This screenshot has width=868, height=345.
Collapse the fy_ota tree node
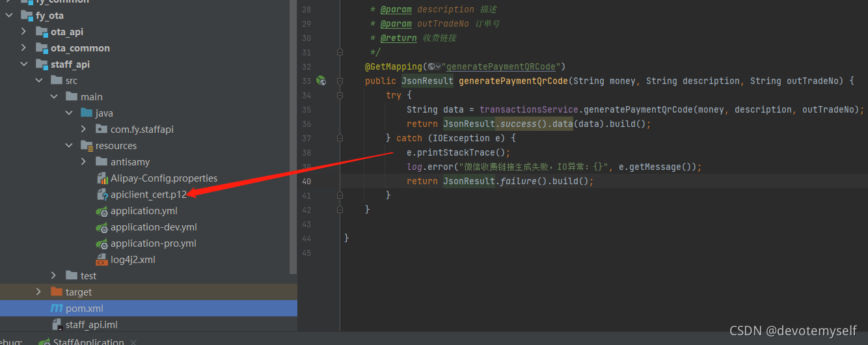[8, 16]
